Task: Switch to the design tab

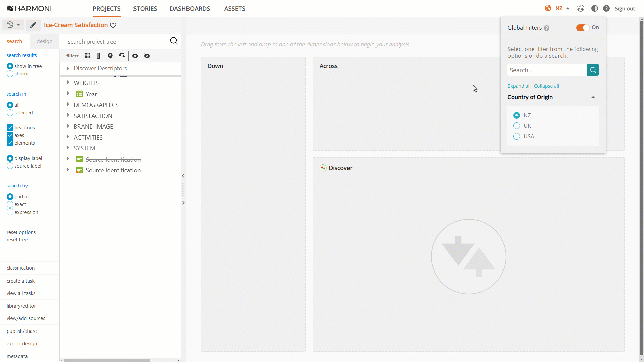Action: point(45,41)
